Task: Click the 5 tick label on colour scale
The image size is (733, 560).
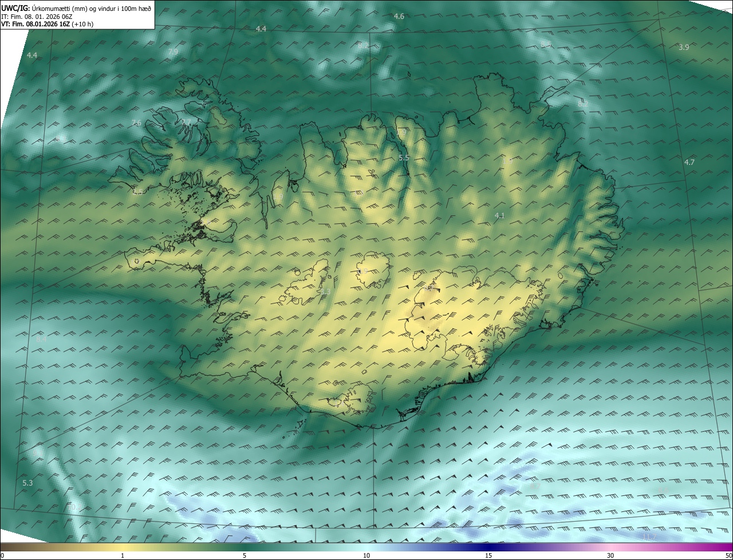Action: (x=245, y=555)
